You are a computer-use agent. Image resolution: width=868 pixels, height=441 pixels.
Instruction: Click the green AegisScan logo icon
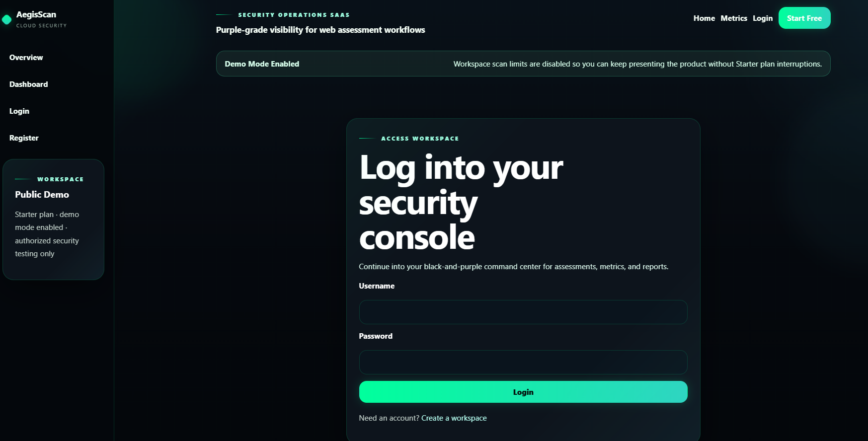[x=6, y=19]
